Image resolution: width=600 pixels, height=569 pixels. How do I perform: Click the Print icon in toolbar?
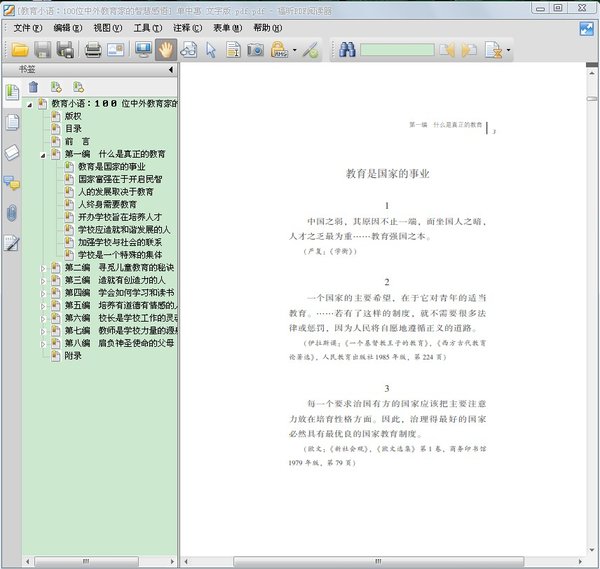point(93,50)
